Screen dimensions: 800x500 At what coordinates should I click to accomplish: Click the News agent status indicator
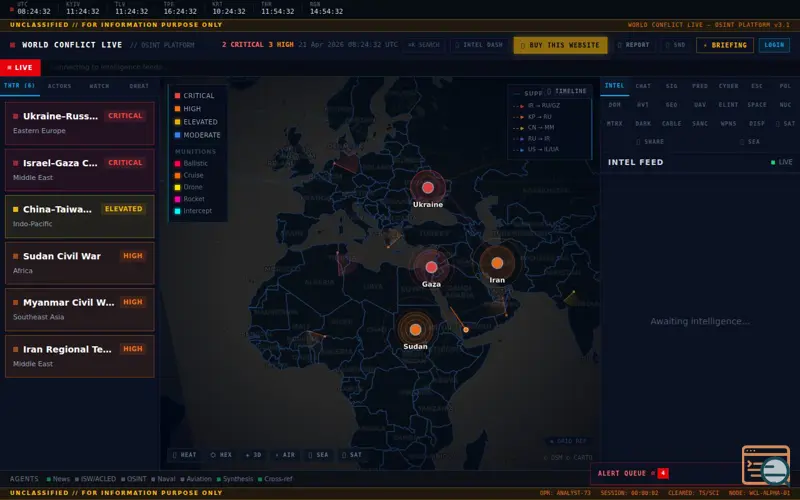[x=58, y=479]
